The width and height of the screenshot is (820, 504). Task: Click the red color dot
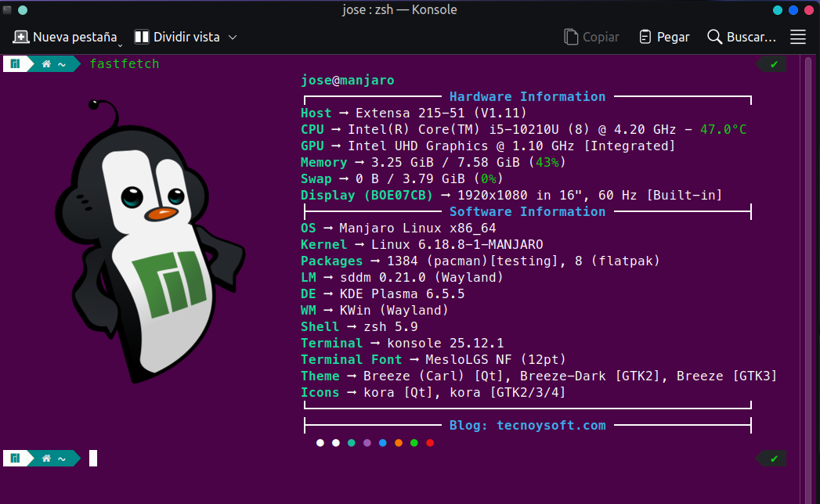(x=430, y=443)
